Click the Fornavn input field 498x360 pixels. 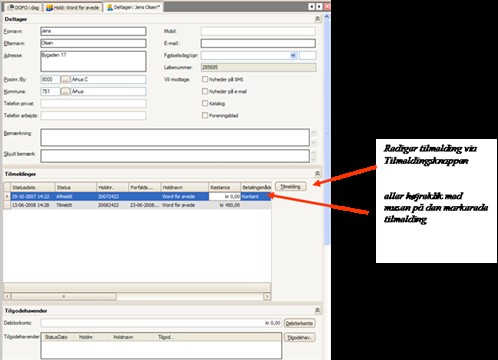(93, 31)
